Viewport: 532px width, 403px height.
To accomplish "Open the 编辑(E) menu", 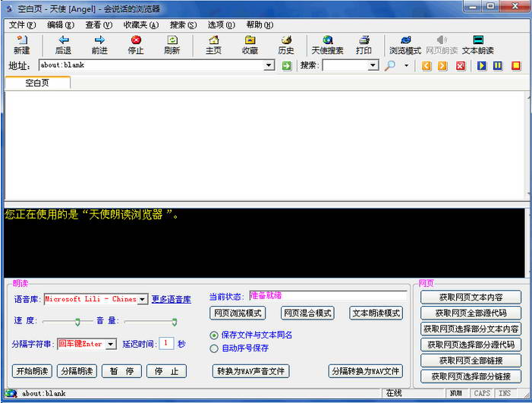I will tap(61, 25).
